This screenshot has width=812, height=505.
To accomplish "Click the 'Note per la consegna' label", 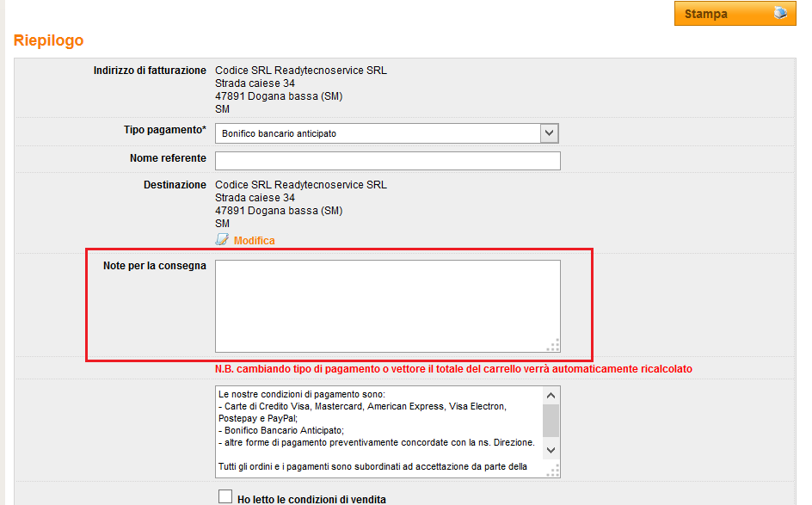I will click(x=154, y=266).
